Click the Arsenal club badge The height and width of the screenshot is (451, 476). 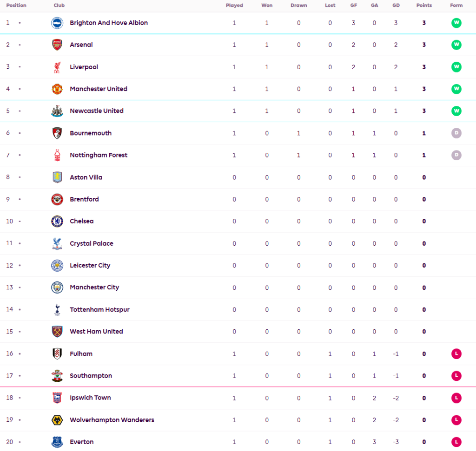click(x=57, y=45)
